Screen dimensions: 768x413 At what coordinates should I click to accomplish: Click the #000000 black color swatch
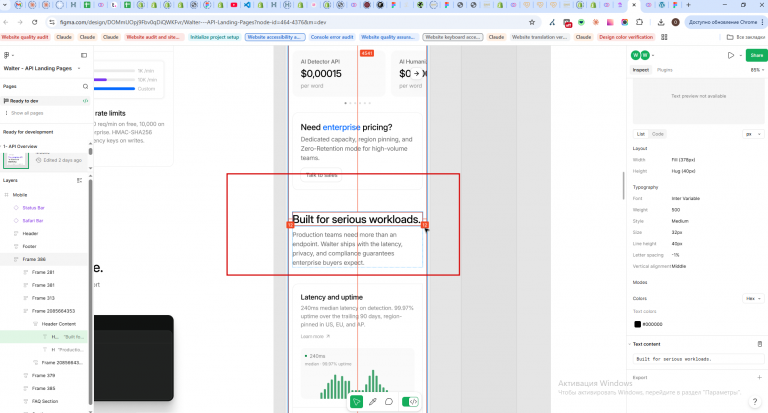(637, 324)
